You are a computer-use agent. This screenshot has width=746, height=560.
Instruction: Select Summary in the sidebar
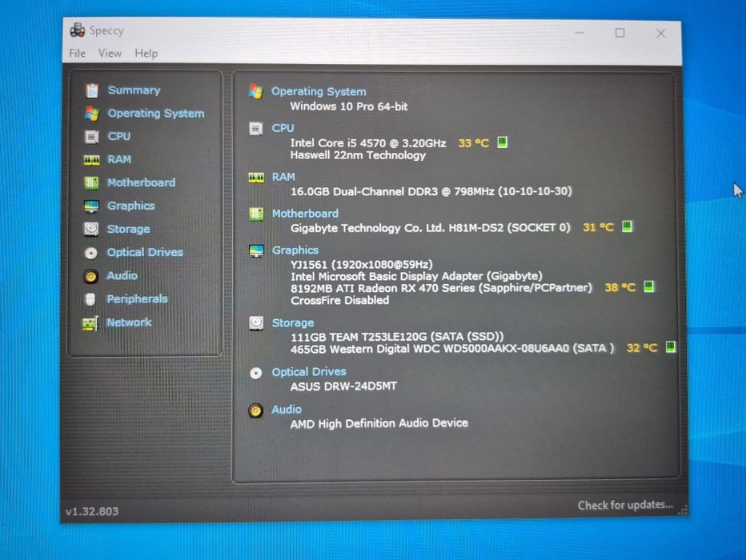[x=134, y=90]
